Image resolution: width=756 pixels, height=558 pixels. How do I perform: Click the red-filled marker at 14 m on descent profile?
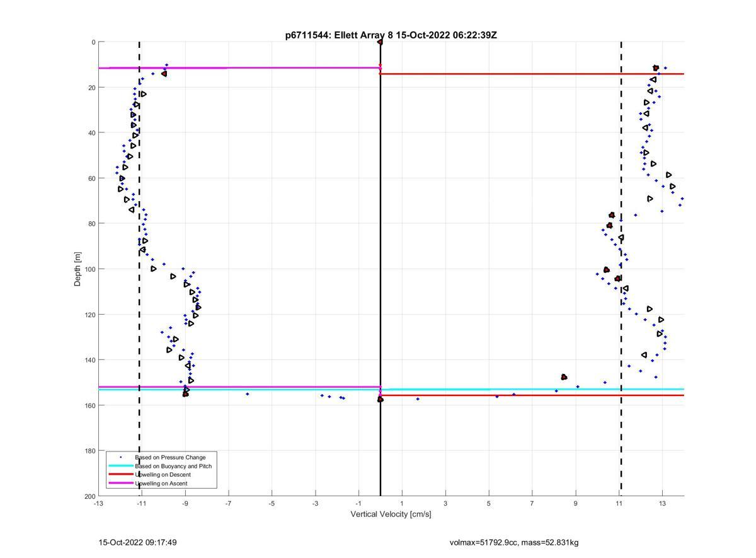(x=164, y=74)
